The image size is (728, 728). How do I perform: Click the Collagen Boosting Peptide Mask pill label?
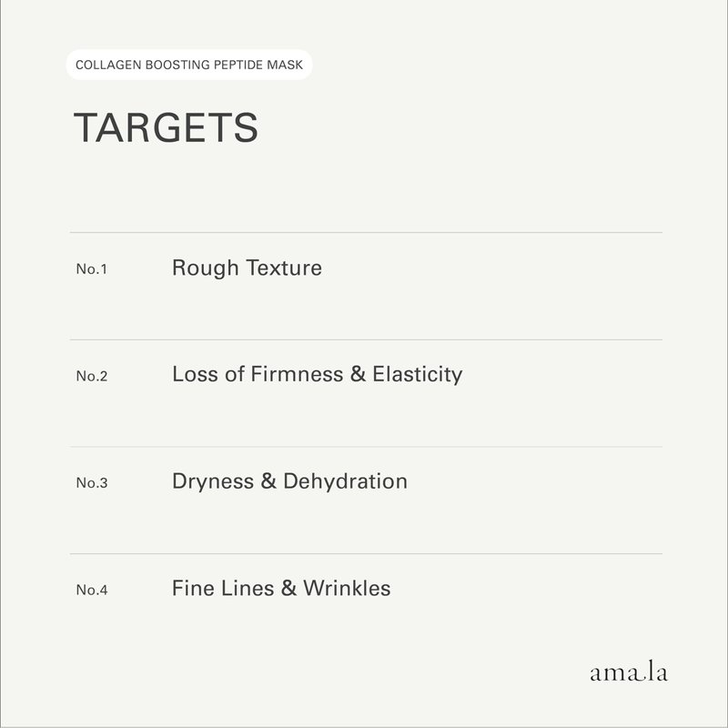click(x=188, y=65)
